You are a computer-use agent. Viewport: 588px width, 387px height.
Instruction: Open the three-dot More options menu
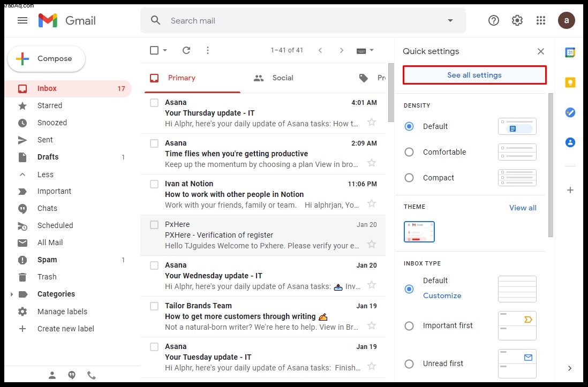(x=208, y=50)
